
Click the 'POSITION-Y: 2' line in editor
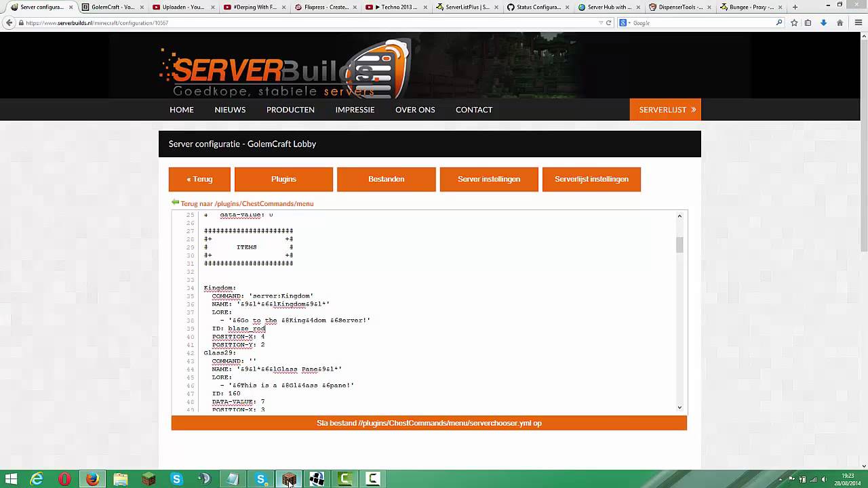click(238, 345)
